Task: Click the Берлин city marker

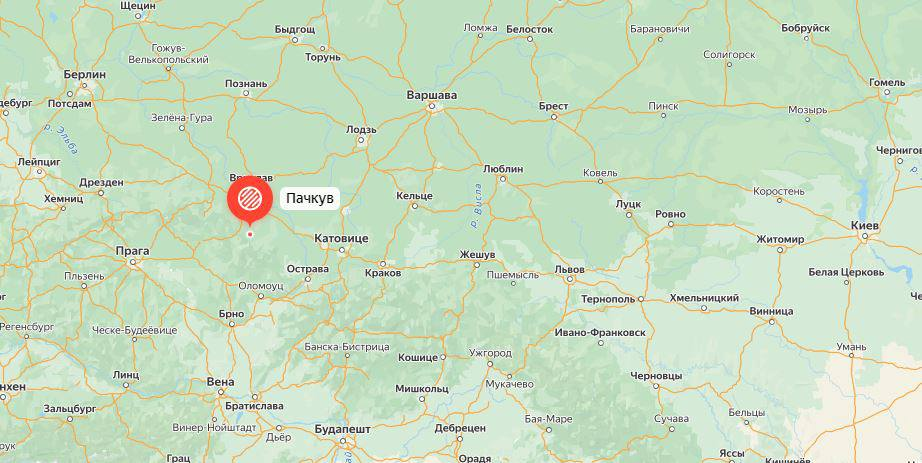Action: click(x=86, y=86)
